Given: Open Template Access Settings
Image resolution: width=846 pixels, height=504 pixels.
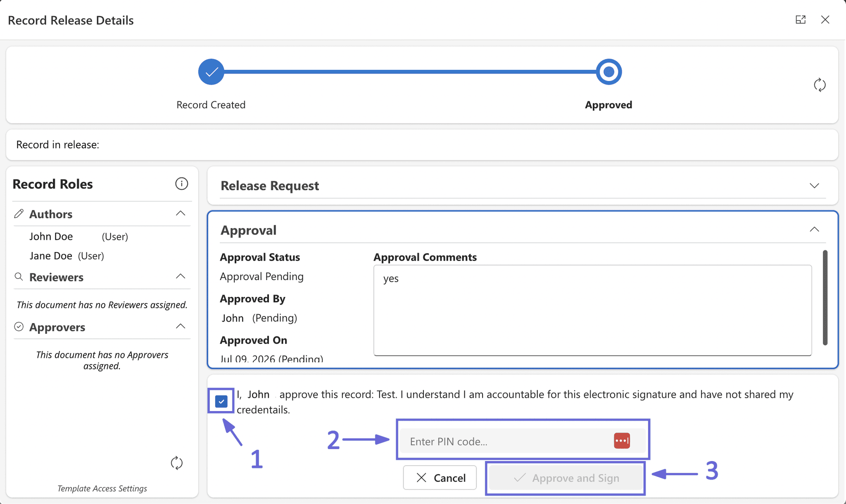Looking at the screenshot, I should click(x=102, y=488).
